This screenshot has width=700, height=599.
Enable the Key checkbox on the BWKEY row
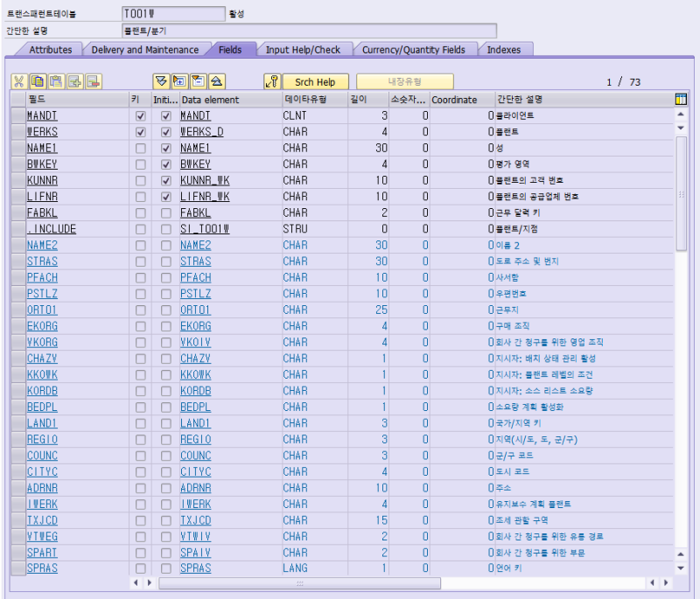tap(140, 164)
